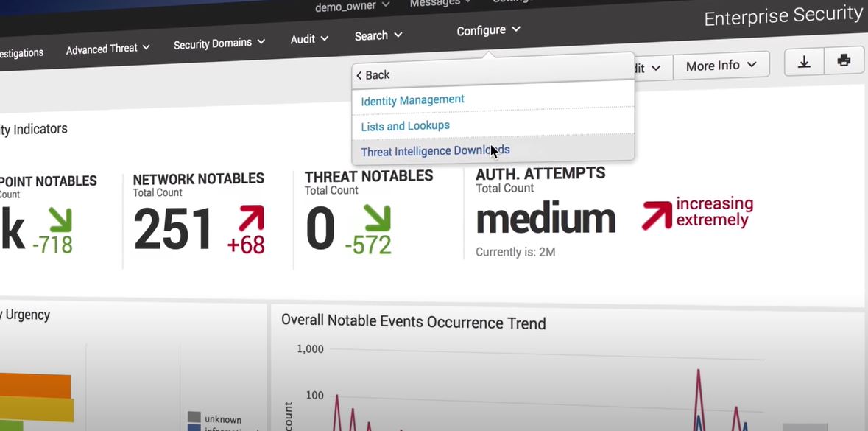This screenshot has height=431, width=868.
Task: Click the red arrow beside increasing extremely
Action: pyautogui.click(x=657, y=215)
